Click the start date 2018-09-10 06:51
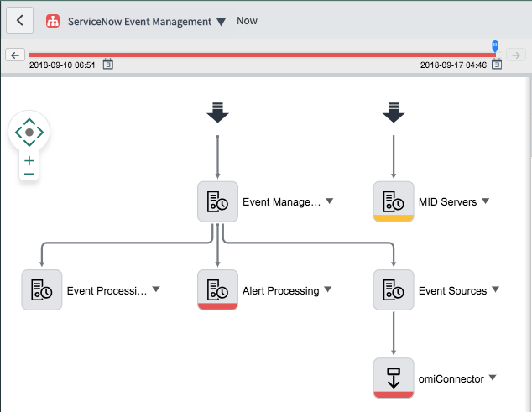 (62, 65)
